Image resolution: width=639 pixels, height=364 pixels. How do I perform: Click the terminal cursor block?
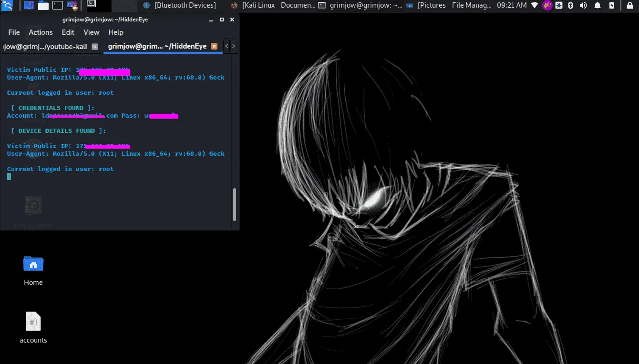[x=9, y=177]
